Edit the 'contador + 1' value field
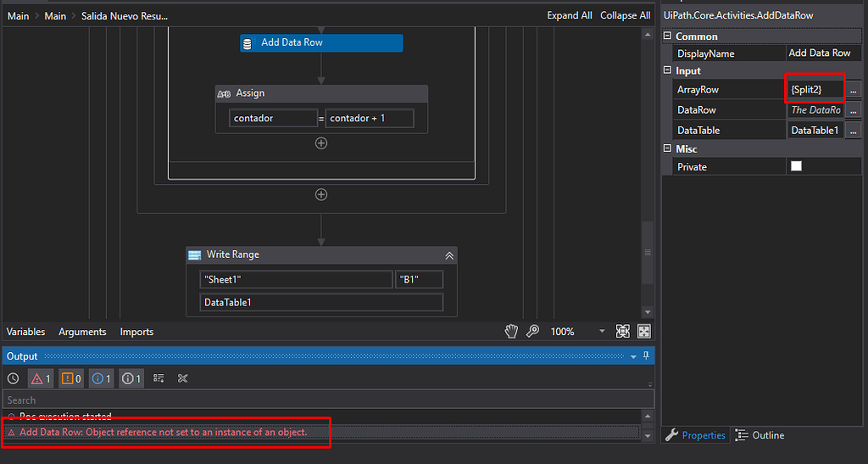The image size is (868, 464). [x=370, y=118]
